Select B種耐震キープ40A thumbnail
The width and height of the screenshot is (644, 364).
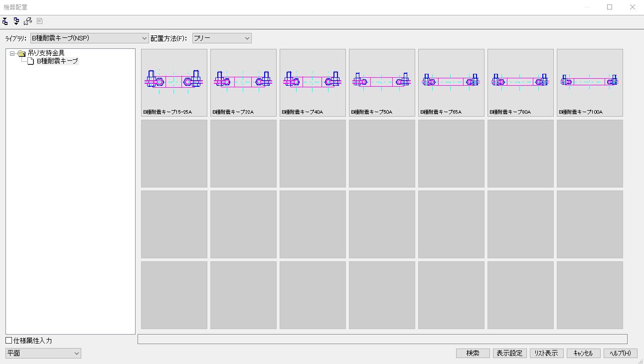313,83
